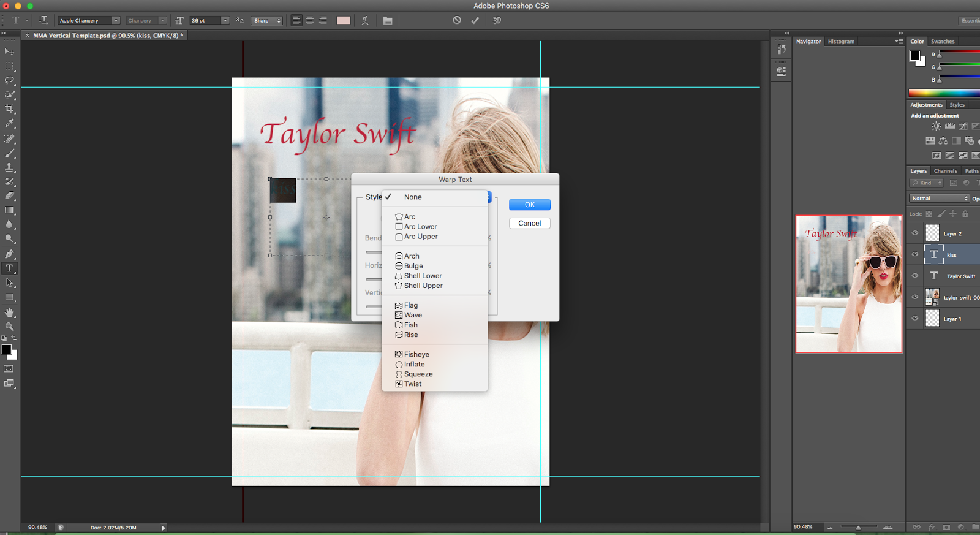Select the Zoom tool
980x535 pixels.
coord(9,327)
